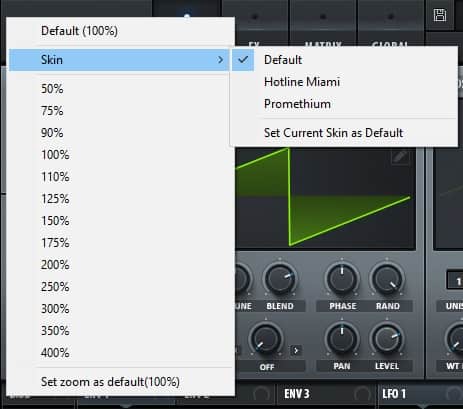Click the PHASE knob
The height and width of the screenshot is (409, 463).
pos(342,279)
